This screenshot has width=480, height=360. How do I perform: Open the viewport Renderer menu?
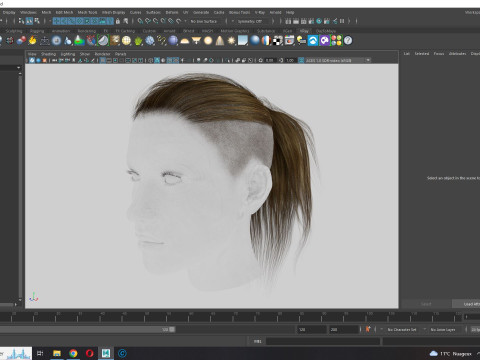tap(102, 54)
